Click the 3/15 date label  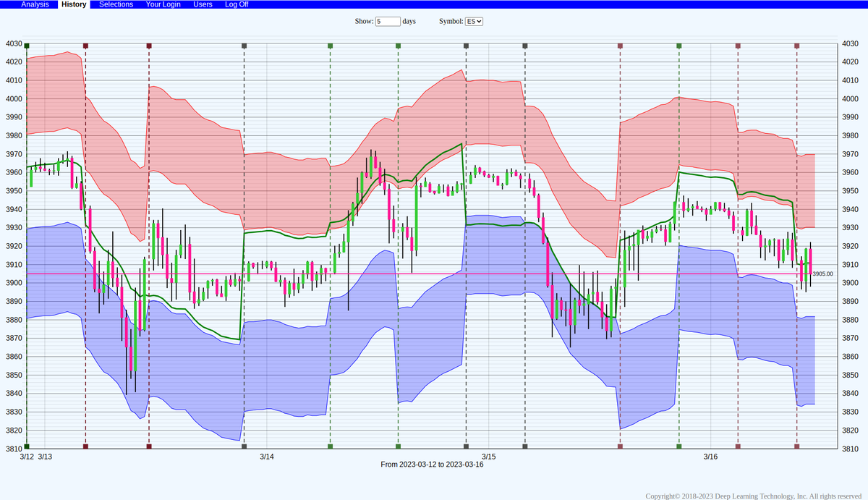pyautogui.click(x=489, y=457)
